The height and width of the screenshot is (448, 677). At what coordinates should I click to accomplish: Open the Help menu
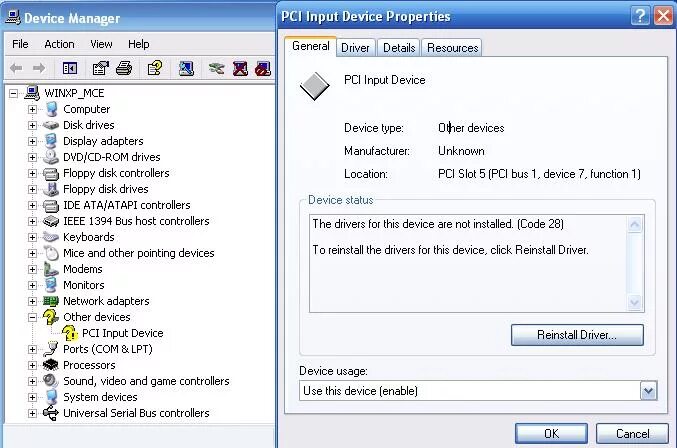[x=139, y=44]
